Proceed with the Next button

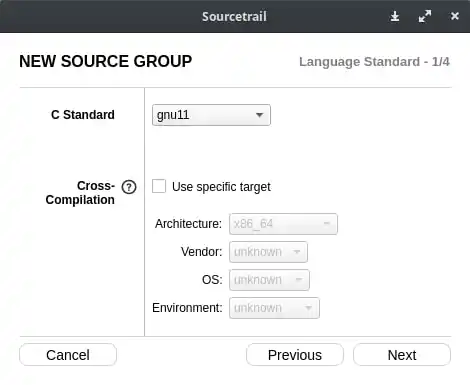402,355
